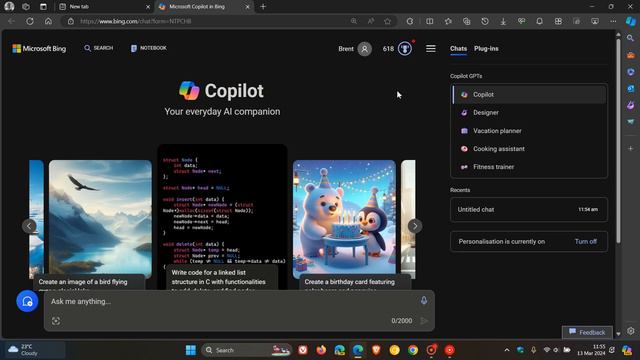Open the browser Settings and more ellipsis
The height and width of the screenshot is (360, 640).
pos(613,21)
